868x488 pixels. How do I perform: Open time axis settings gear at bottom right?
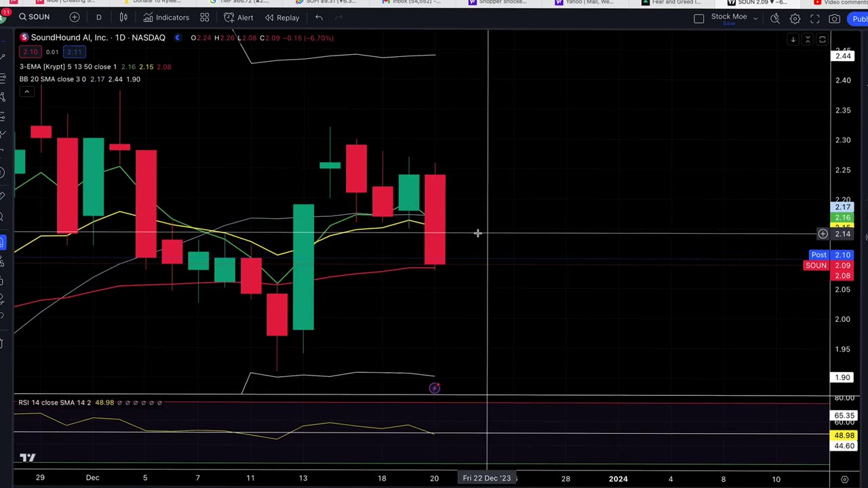click(x=845, y=479)
